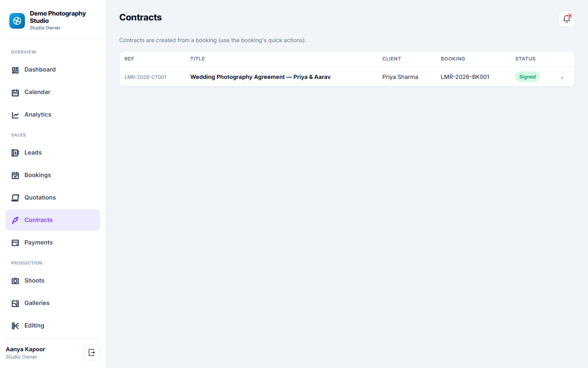Viewport: 588px width, 368px height.
Task: Click the Contracts feather icon
Action: [x=15, y=220]
